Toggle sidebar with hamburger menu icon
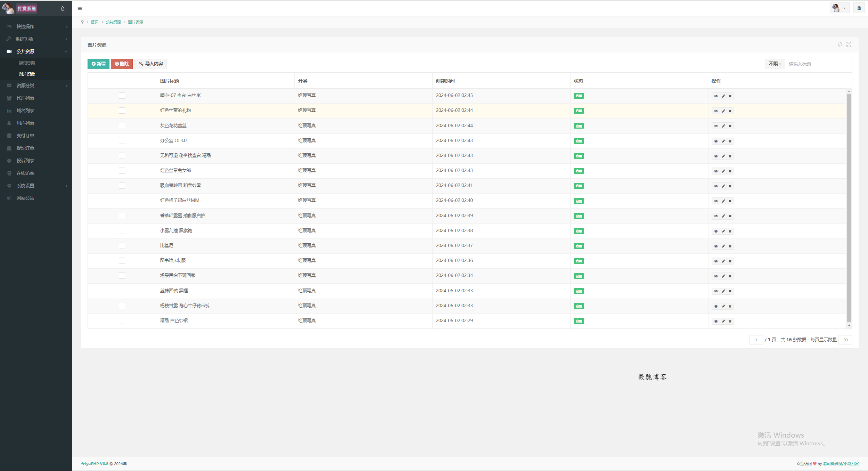The width and height of the screenshot is (868, 471). (80, 8)
